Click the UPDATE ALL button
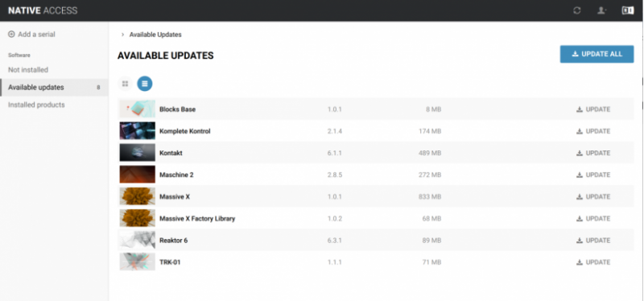Screen dimensions: 644x301 click(597, 54)
